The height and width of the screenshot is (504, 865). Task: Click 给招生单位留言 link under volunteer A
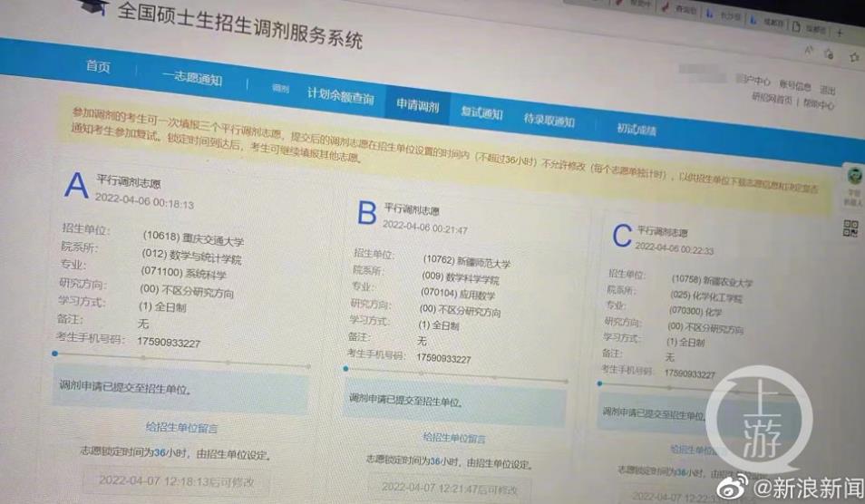click(181, 427)
